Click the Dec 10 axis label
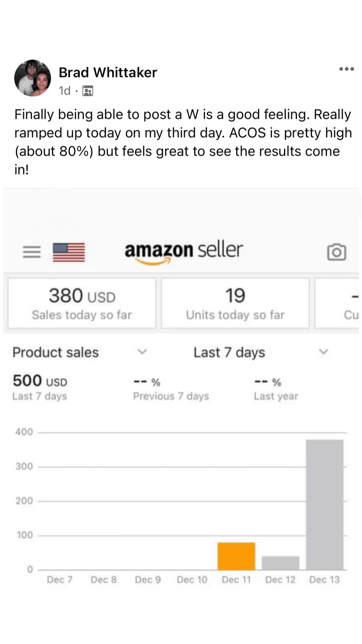This screenshot has height=644, width=362. point(192,580)
